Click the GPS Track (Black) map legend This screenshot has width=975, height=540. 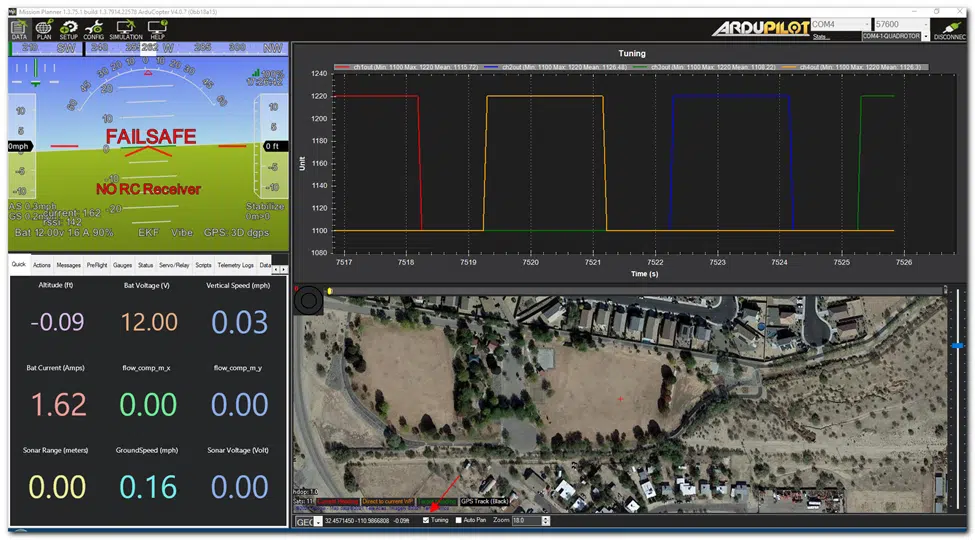coord(484,501)
